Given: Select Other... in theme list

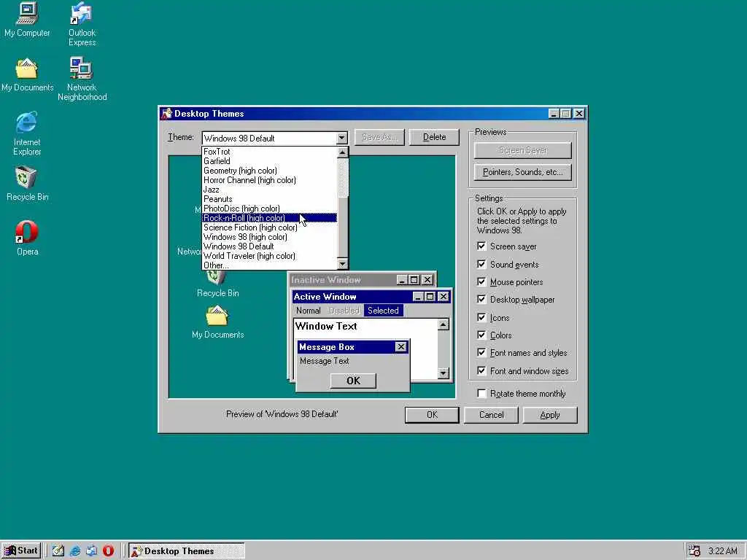Looking at the screenshot, I should click(x=269, y=265).
